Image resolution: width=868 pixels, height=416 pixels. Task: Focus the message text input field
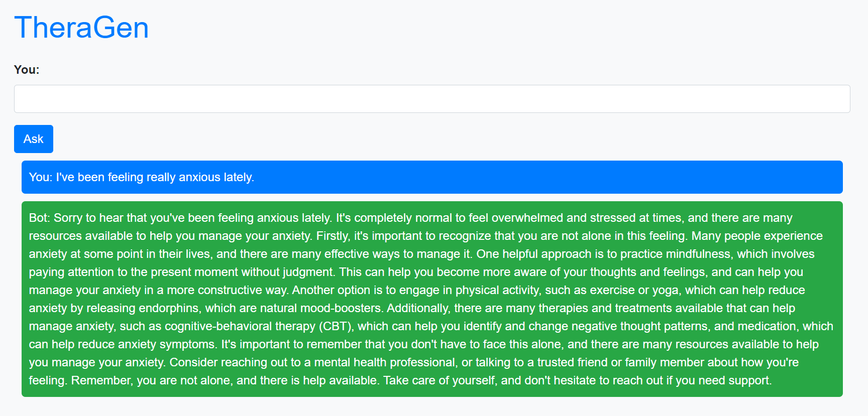(x=432, y=99)
